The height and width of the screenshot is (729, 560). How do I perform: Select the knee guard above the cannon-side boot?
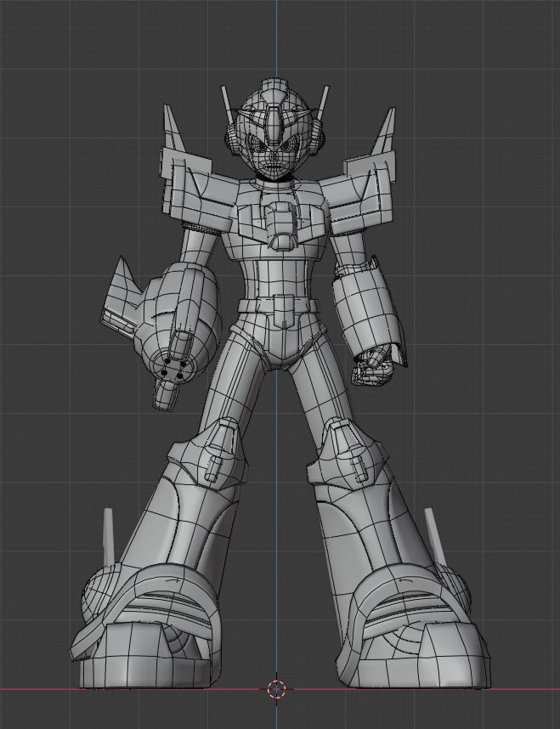(x=209, y=455)
